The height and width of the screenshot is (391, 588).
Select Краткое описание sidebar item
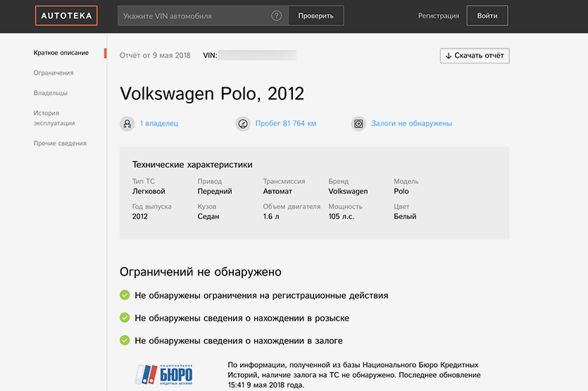point(61,53)
